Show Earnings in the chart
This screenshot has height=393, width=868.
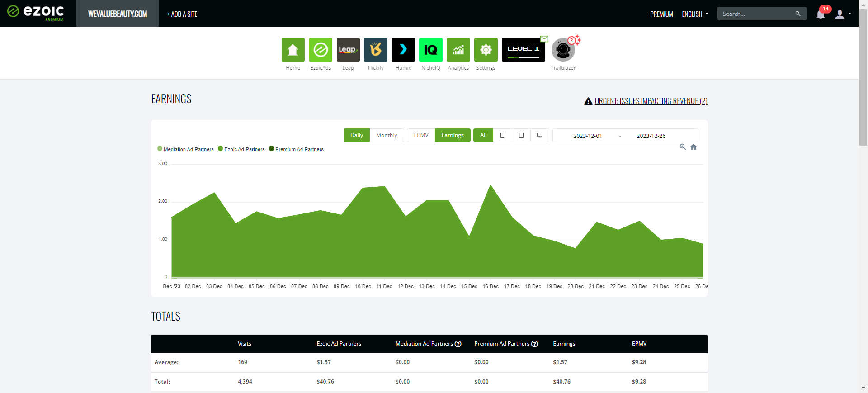453,135
